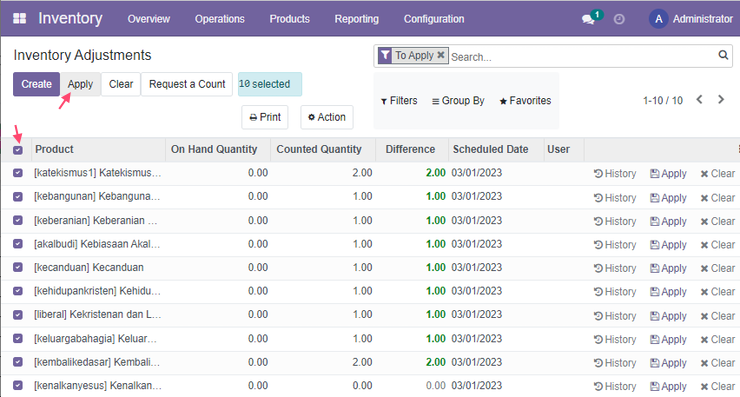The image size is (740, 397).
Task: Go to previous page arrow
Action: click(699, 100)
